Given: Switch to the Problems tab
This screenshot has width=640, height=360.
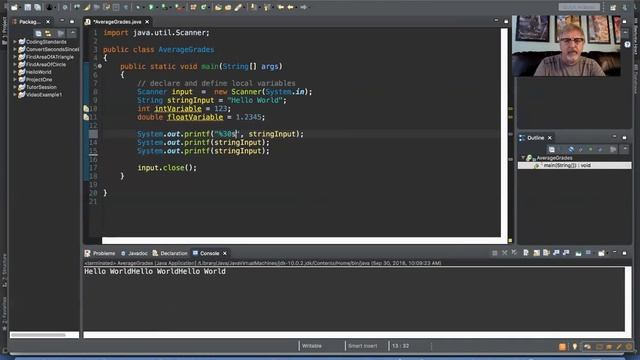Looking at the screenshot, I should tap(100, 253).
